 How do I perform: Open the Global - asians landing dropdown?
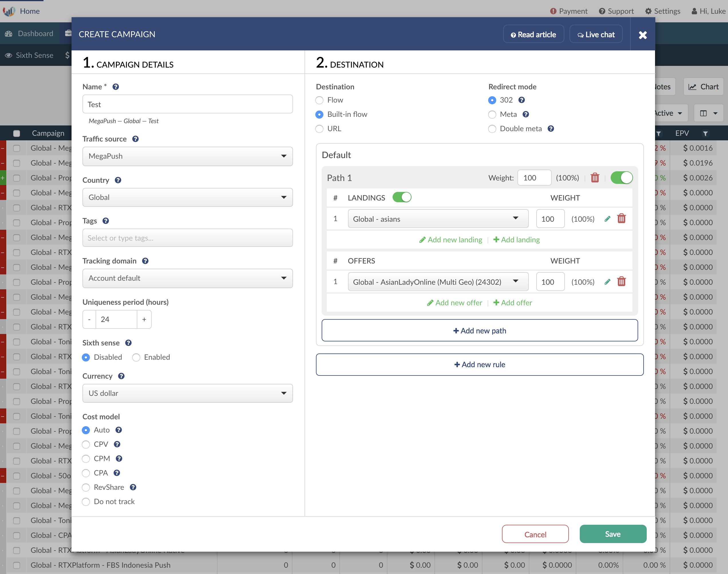point(438,219)
